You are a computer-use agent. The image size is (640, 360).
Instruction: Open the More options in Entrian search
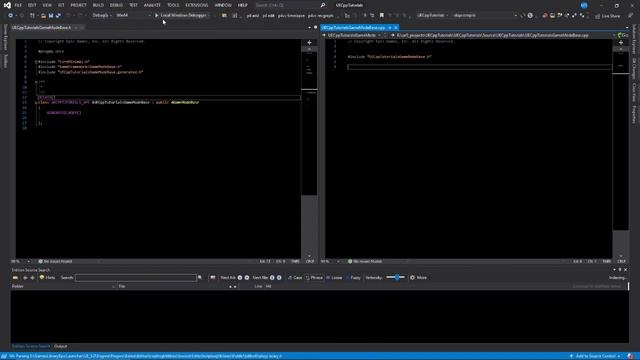tap(418, 278)
